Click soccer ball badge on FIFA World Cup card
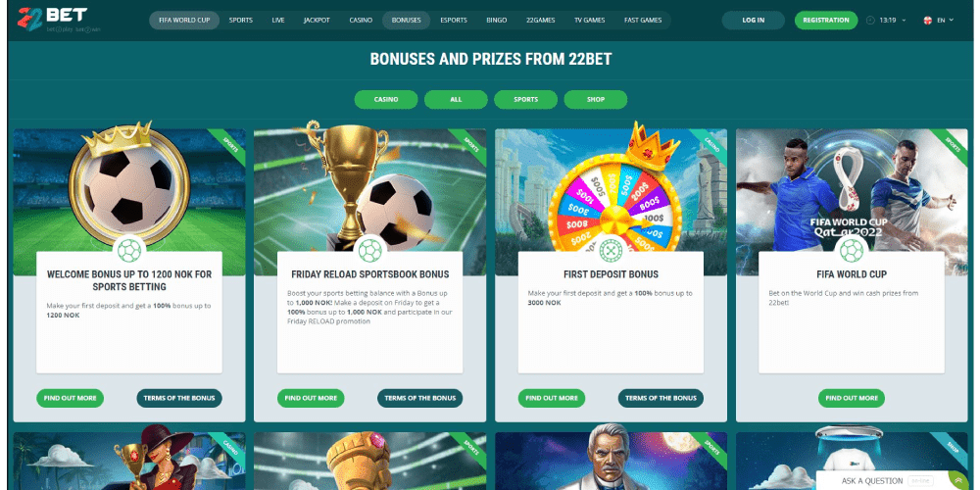980x490 pixels. pos(852,251)
